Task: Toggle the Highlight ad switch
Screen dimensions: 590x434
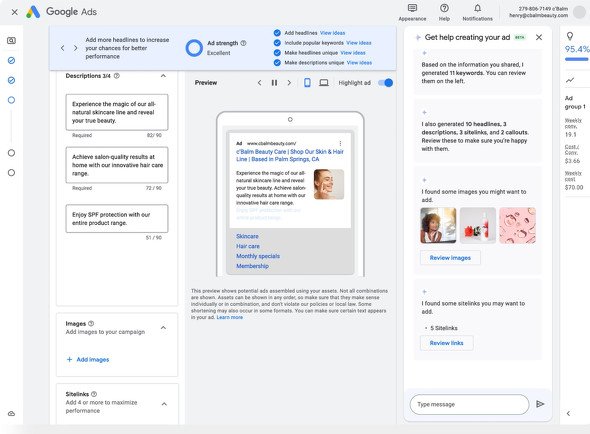Action: tap(385, 83)
